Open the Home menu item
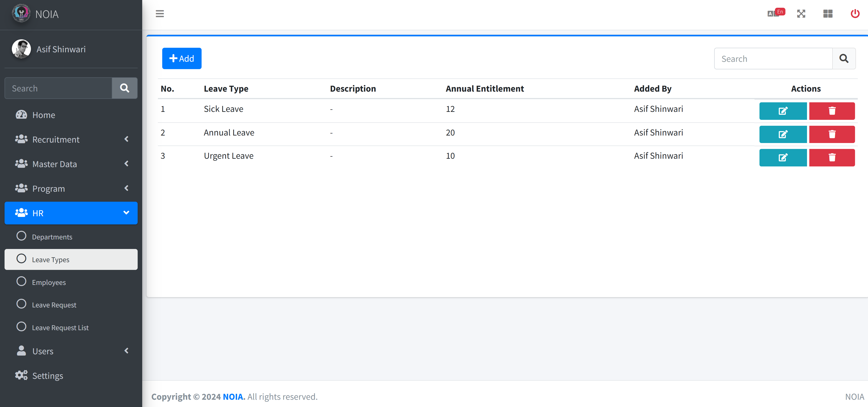Screen dimensions: 868x407 [44, 115]
